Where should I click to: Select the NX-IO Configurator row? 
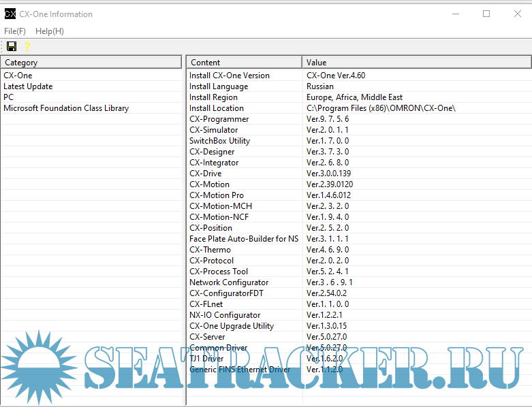(x=225, y=315)
